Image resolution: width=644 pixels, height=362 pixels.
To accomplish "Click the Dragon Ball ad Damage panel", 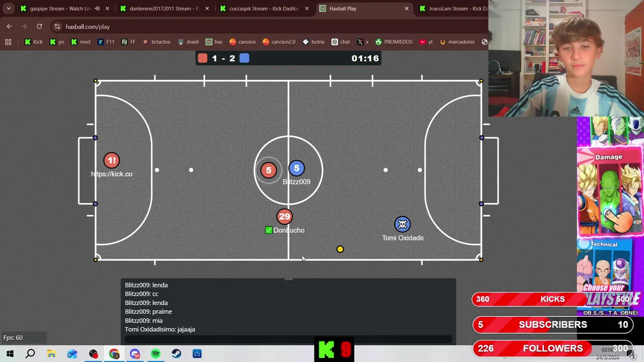I will [x=610, y=192].
